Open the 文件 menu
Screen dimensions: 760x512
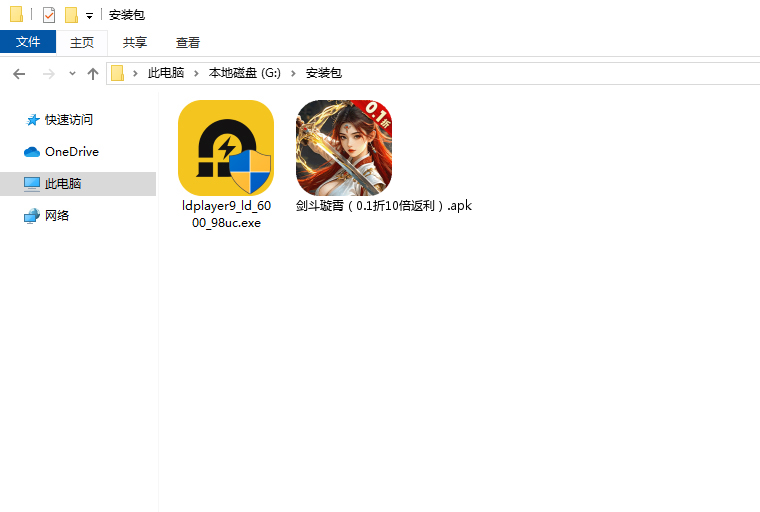[28, 42]
